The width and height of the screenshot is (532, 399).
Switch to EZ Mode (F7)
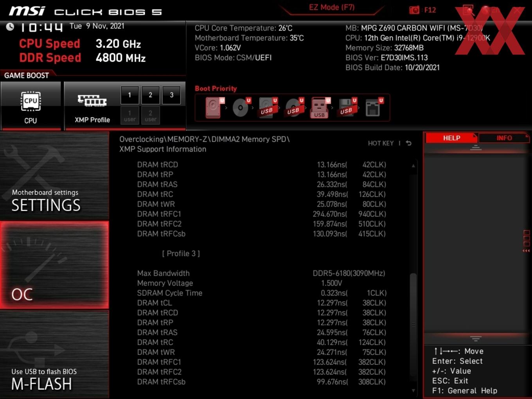click(x=332, y=7)
